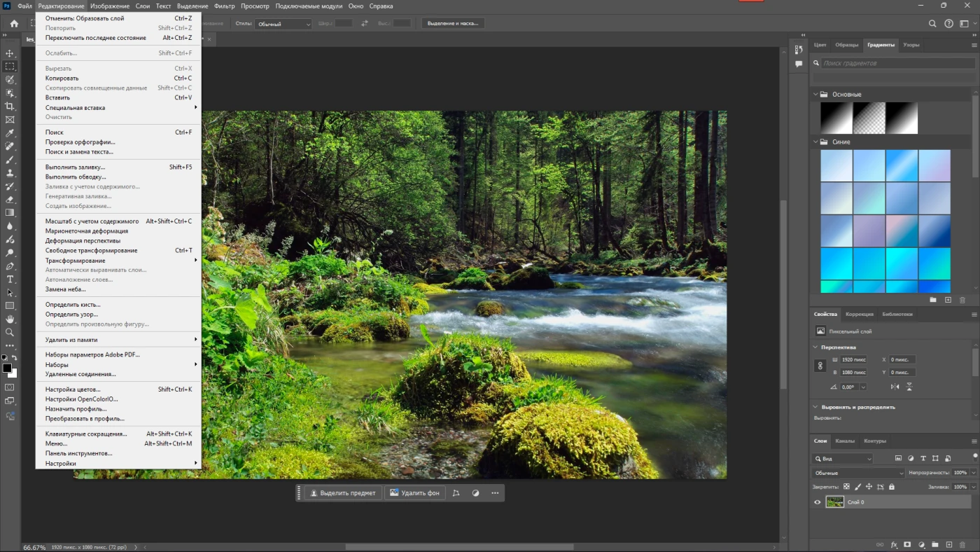Click the foreground color swatch
980x552 pixels.
coord(7,368)
